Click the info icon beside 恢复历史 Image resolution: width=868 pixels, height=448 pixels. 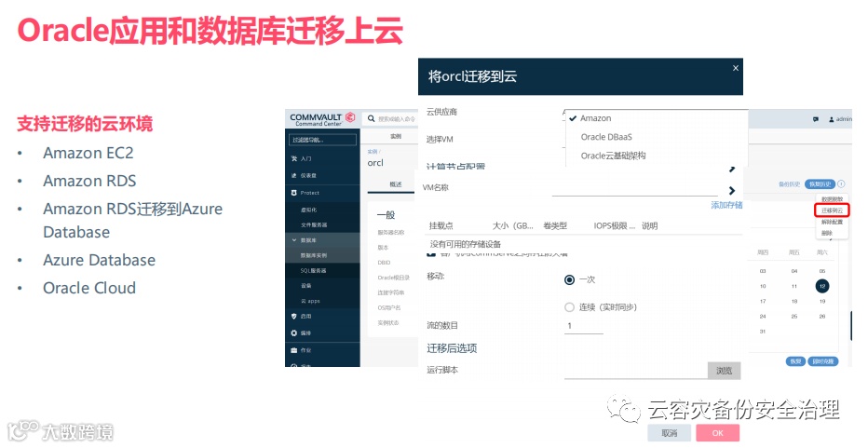coord(841,183)
